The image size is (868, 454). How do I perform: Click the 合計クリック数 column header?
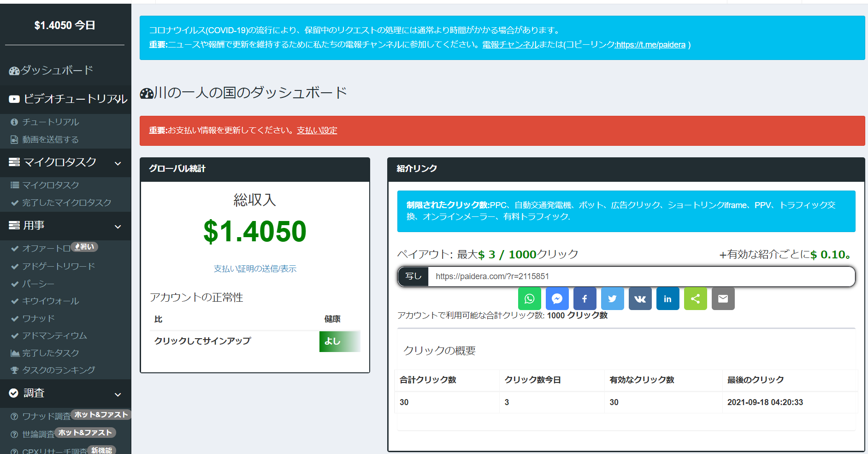pyautogui.click(x=428, y=380)
